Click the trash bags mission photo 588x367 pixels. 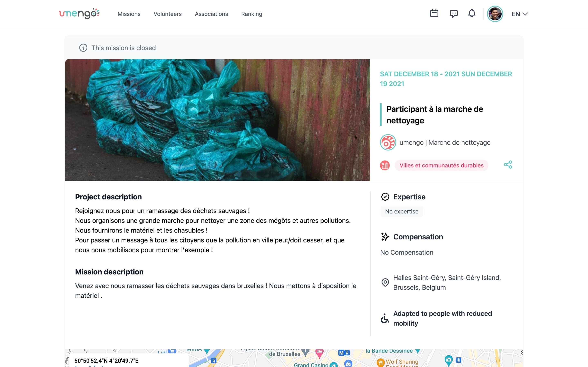218,120
